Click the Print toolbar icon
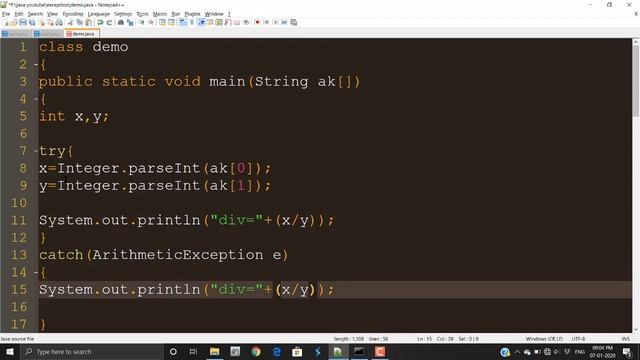Image resolution: width=640 pixels, height=360 pixels. [59, 22]
